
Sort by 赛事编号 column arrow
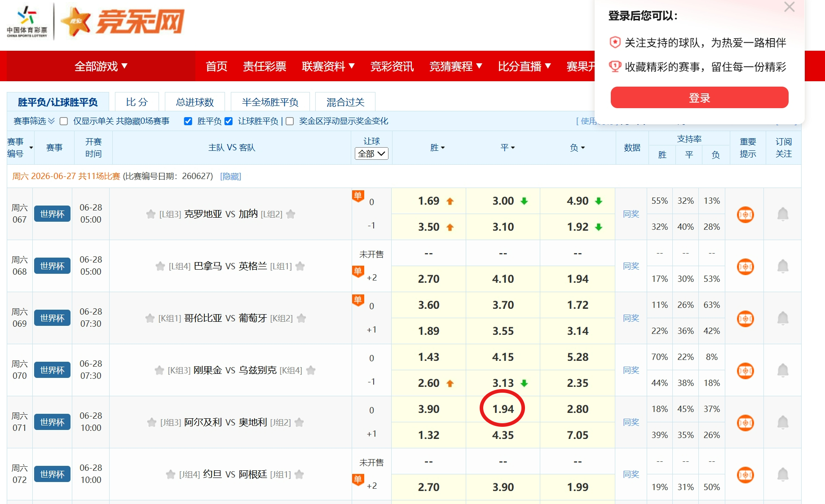coord(31,148)
